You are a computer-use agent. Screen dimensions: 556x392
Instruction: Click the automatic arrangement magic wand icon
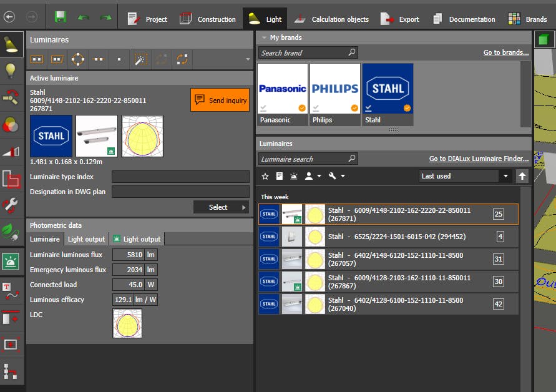141,59
